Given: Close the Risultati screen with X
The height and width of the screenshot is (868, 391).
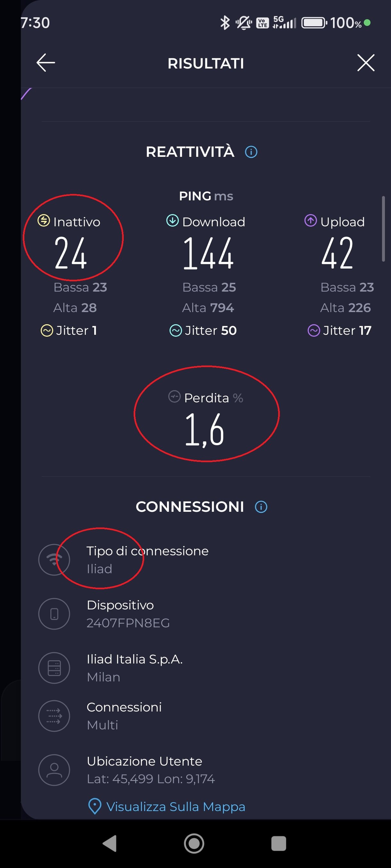Looking at the screenshot, I should click(366, 63).
